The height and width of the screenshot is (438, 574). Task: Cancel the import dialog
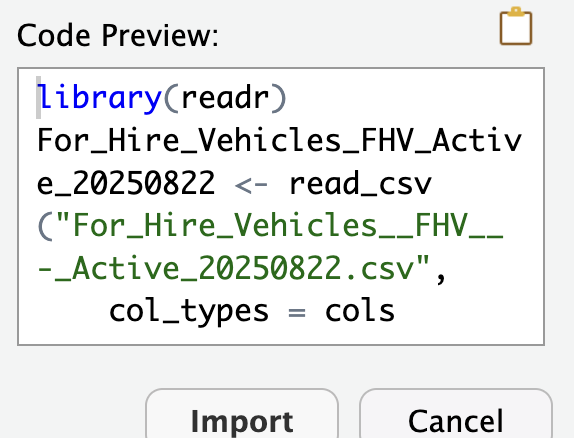(456, 414)
